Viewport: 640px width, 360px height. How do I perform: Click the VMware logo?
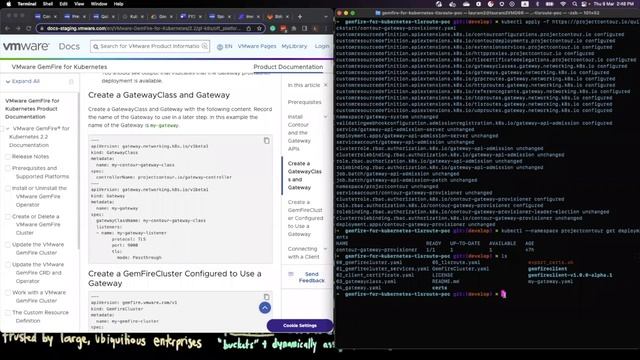point(26,46)
